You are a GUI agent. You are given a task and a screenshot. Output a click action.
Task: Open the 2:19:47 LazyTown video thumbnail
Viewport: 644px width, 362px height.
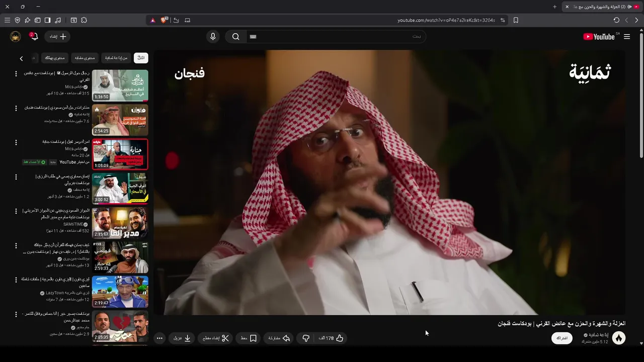(120, 292)
